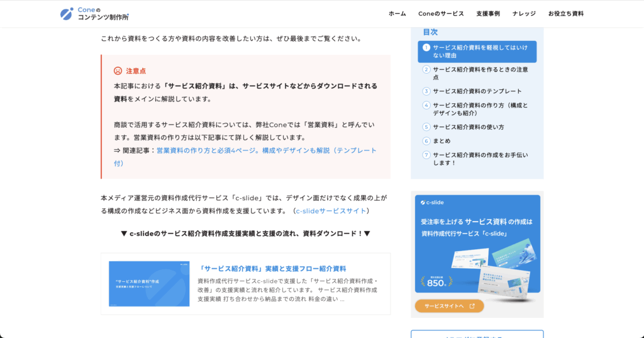Open the お役立ち資料 menu item
This screenshot has width=644, height=338.
(x=566, y=14)
